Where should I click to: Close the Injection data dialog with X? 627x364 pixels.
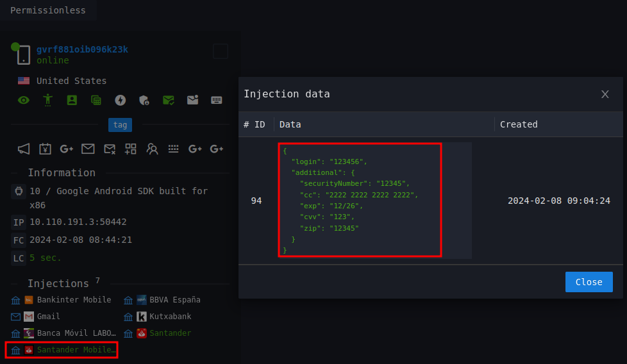(x=605, y=94)
